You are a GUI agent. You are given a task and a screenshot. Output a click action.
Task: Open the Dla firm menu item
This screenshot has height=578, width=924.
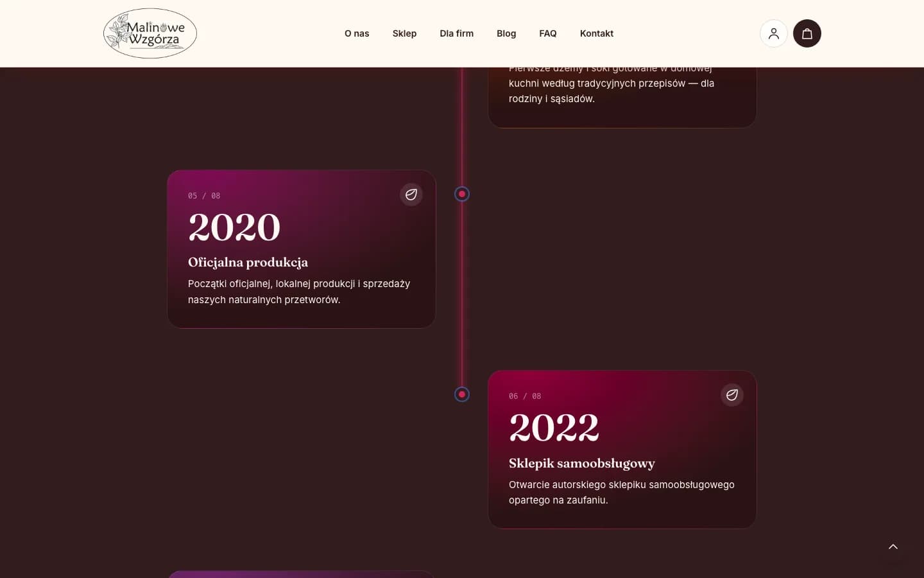click(456, 33)
